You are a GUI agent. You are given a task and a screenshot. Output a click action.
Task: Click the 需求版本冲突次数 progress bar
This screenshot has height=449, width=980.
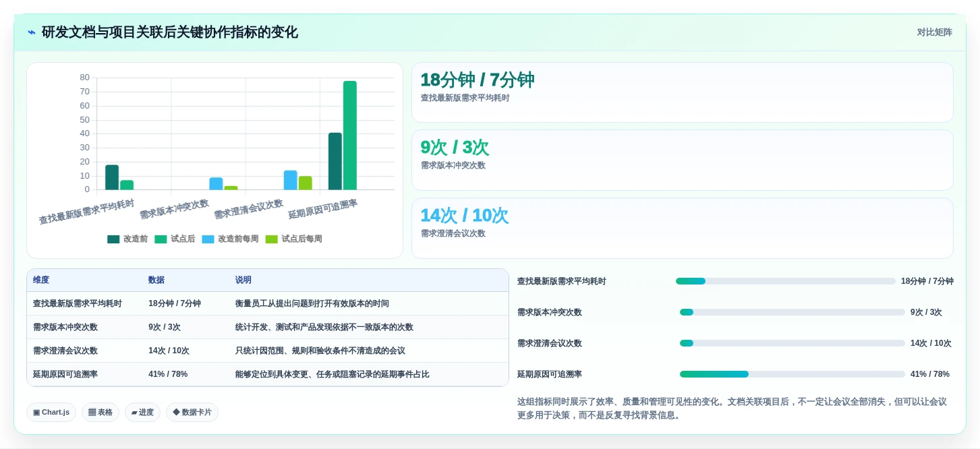[x=792, y=312]
